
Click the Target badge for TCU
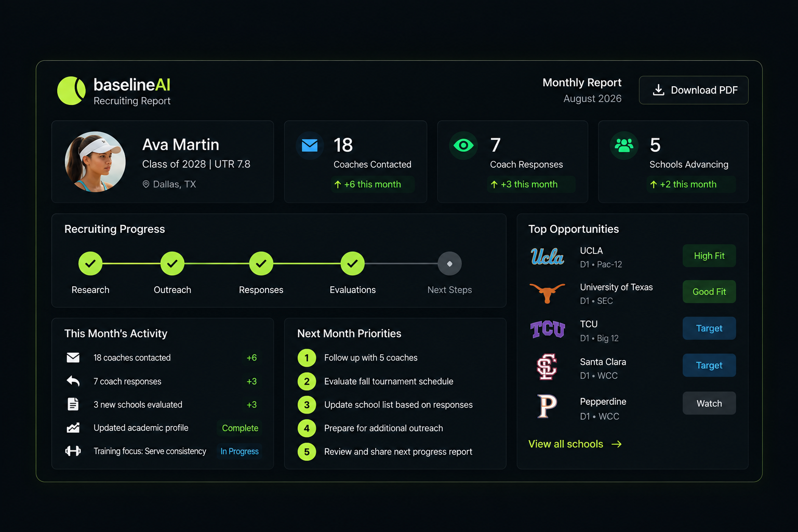(709, 328)
